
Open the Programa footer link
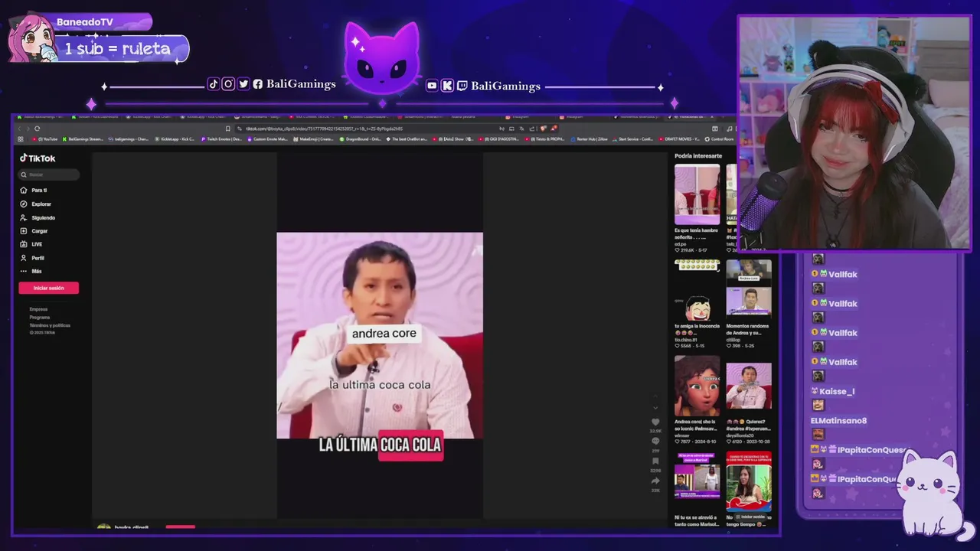pyautogui.click(x=40, y=317)
